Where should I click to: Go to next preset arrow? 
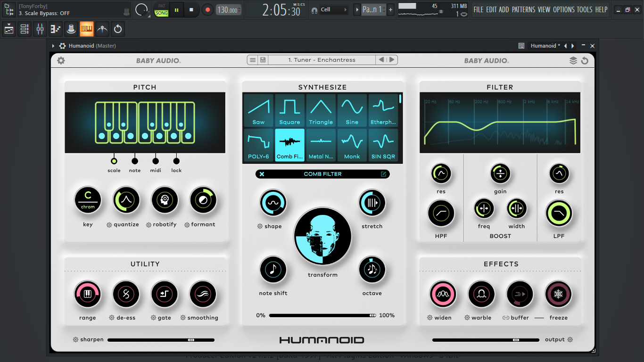(x=392, y=60)
